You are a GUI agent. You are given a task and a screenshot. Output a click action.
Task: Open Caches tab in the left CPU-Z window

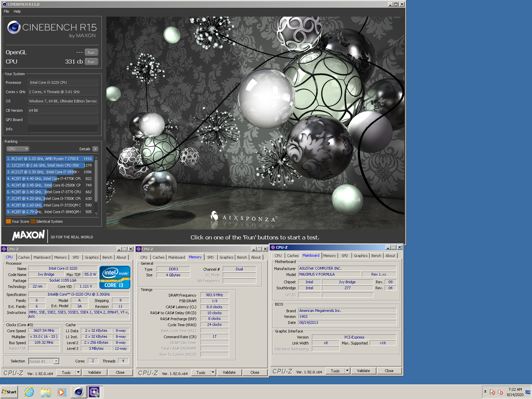(x=24, y=257)
